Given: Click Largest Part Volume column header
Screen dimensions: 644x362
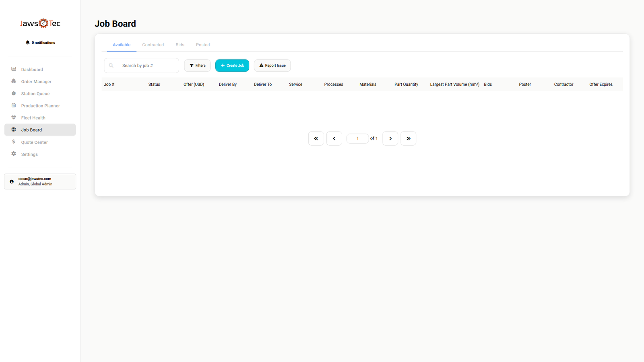Looking at the screenshot, I should click(x=455, y=84).
